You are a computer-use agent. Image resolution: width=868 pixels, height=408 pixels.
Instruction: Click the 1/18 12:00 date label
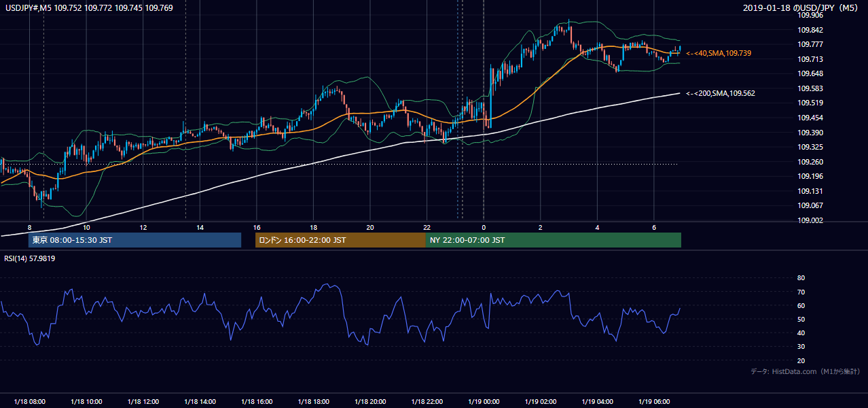pyautogui.click(x=143, y=402)
